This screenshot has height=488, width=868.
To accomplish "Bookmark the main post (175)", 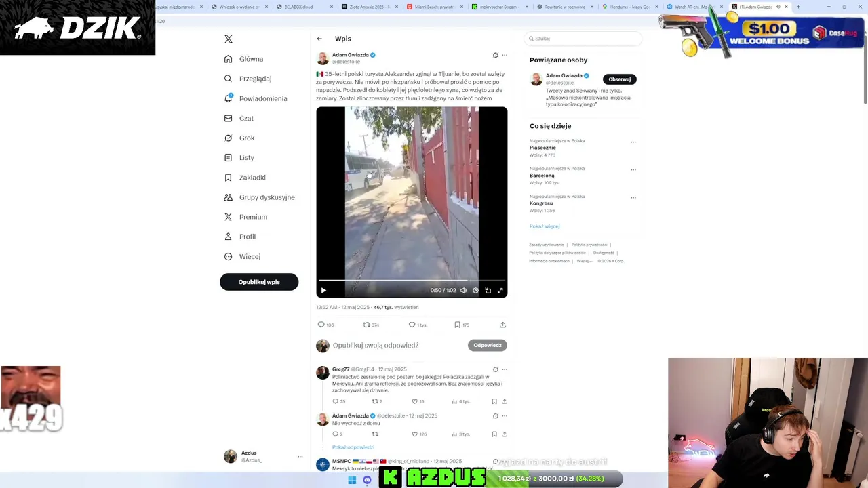I will [x=461, y=325].
